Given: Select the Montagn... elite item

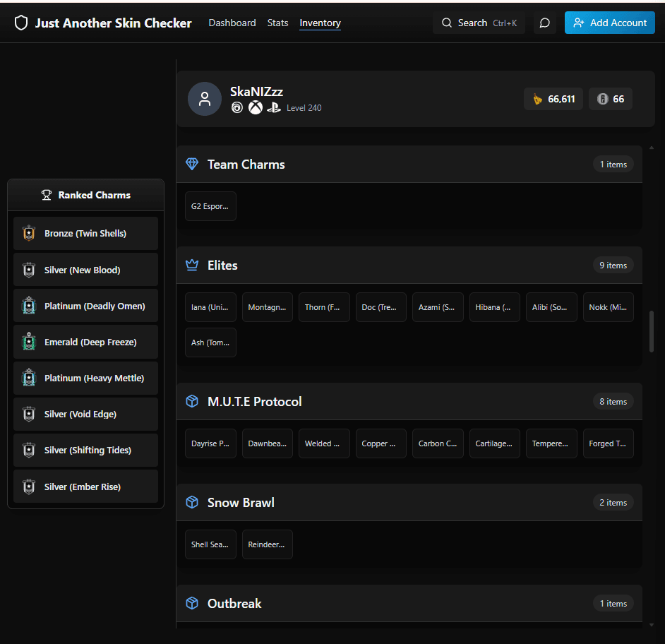Looking at the screenshot, I should pyautogui.click(x=267, y=307).
